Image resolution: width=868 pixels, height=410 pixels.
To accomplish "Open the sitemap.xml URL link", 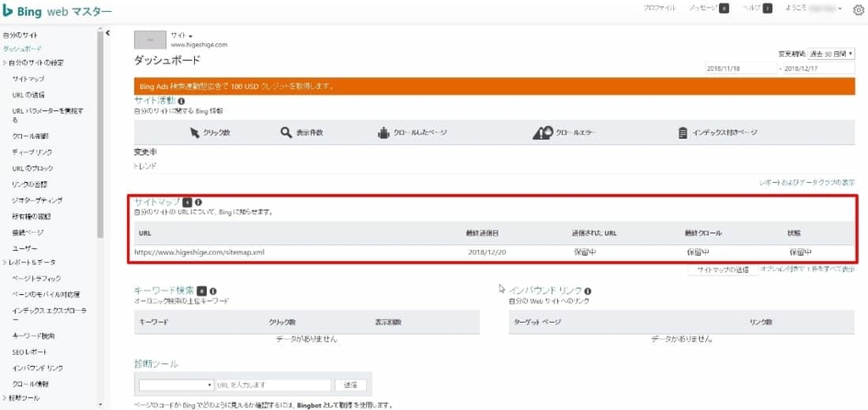I will (199, 252).
